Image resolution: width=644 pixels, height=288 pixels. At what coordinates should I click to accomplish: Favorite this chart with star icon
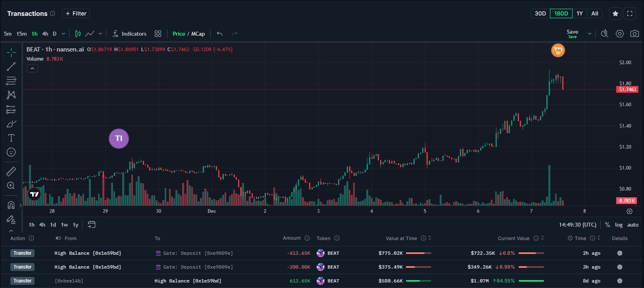tap(615, 13)
